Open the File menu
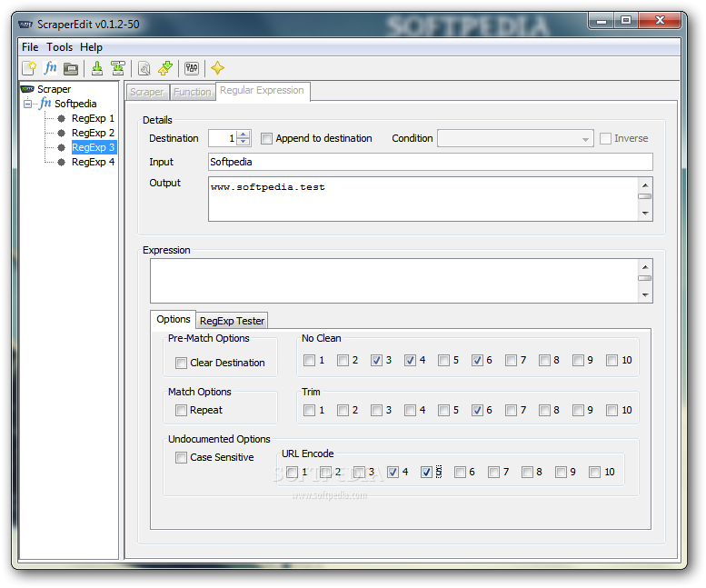The image size is (706, 588). pos(30,47)
